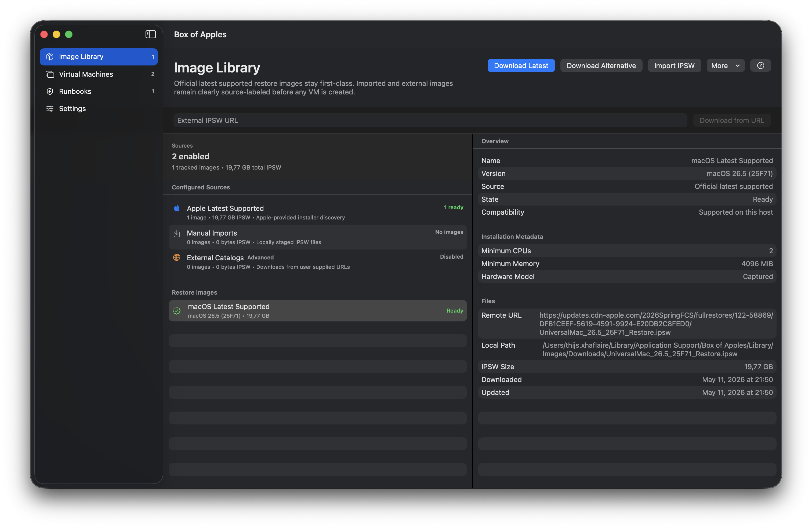The width and height of the screenshot is (812, 528).
Task: Click the yellow minimize window button
Action: 56,34
